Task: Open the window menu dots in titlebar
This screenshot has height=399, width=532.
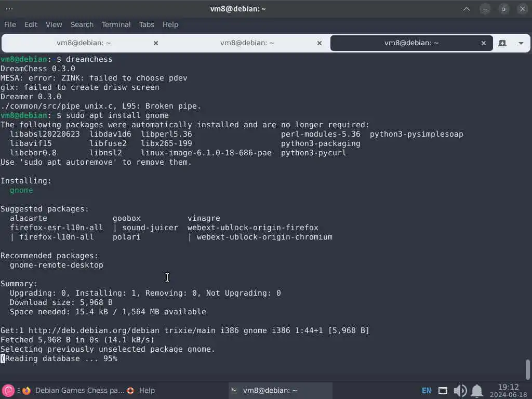Action: point(9,9)
